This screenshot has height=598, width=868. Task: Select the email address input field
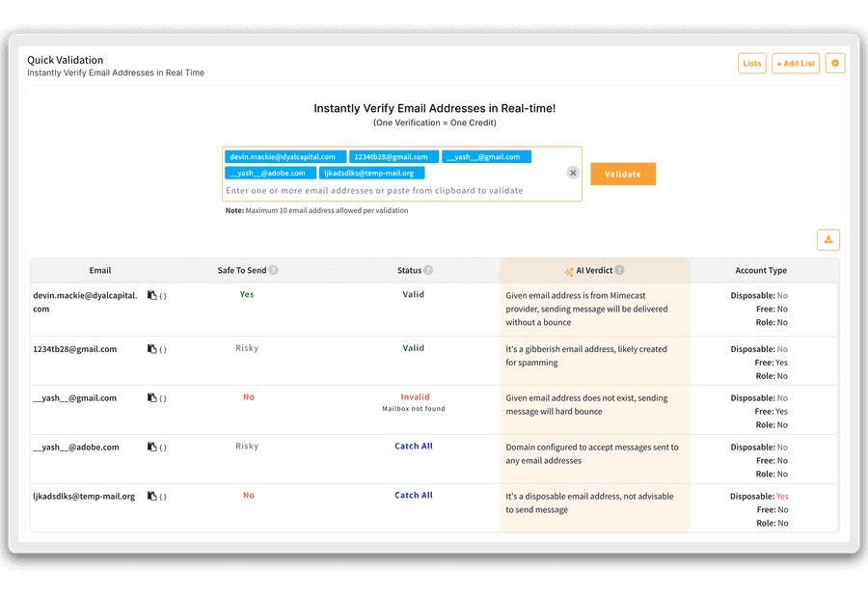click(x=386, y=190)
